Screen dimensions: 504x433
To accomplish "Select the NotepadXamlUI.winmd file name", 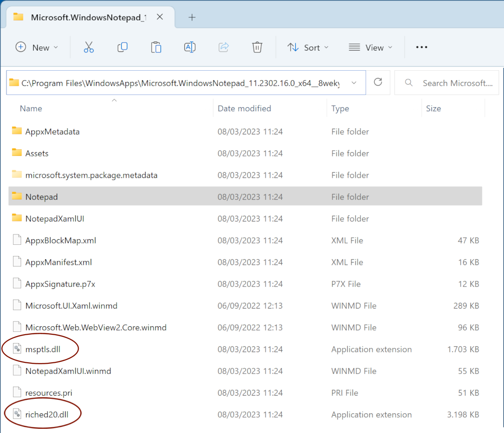I will coord(68,371).
